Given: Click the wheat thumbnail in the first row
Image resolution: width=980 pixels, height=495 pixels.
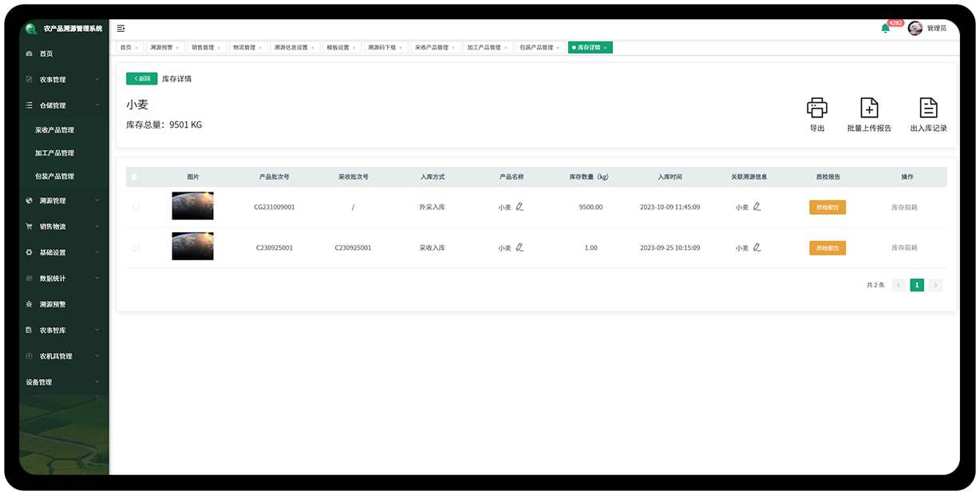Looking at the screenshot, I should click(x=192, y=206).
